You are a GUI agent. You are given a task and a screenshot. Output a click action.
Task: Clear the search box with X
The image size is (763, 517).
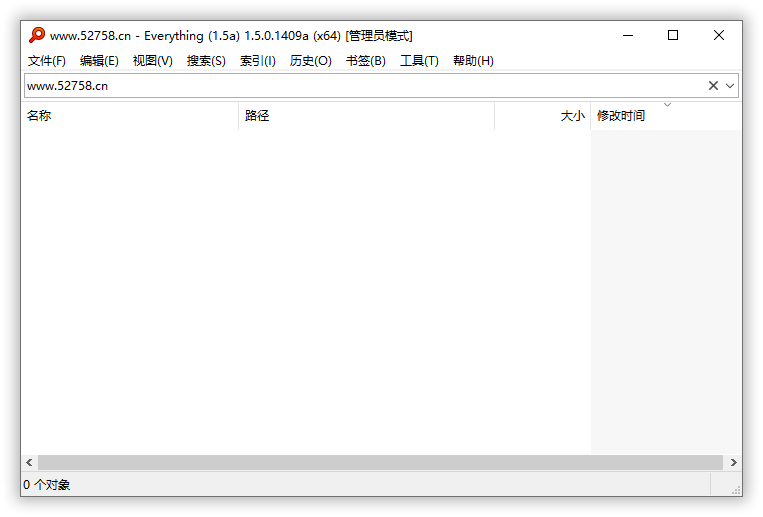[x=713, y=86]
